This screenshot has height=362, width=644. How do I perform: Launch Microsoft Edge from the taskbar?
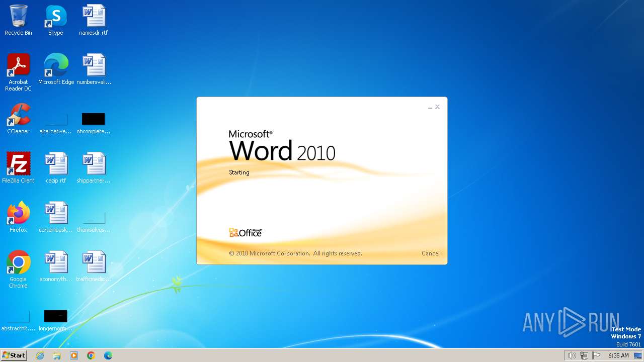pyautogui.click(x=108, y=355)
